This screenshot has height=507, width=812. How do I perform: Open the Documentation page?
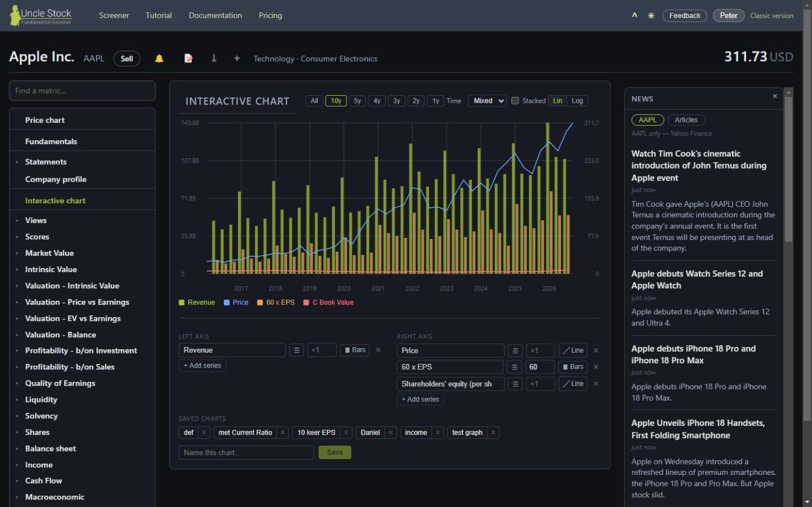(x=215, y=15)
